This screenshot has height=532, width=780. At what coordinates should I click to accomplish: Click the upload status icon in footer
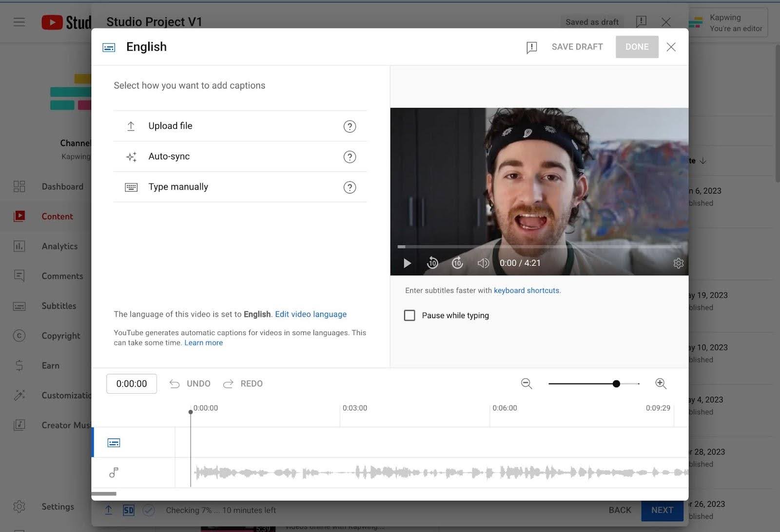108,510
